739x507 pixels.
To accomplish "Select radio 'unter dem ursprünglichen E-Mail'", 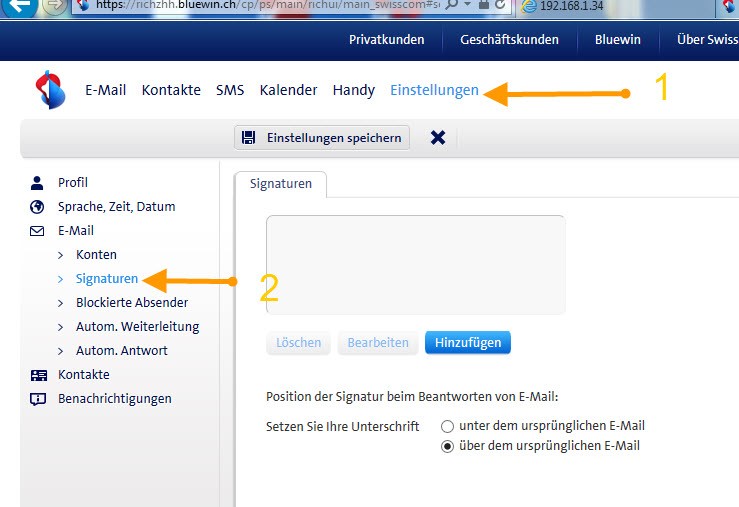I will pyautogui.click(x=447, y=426).
